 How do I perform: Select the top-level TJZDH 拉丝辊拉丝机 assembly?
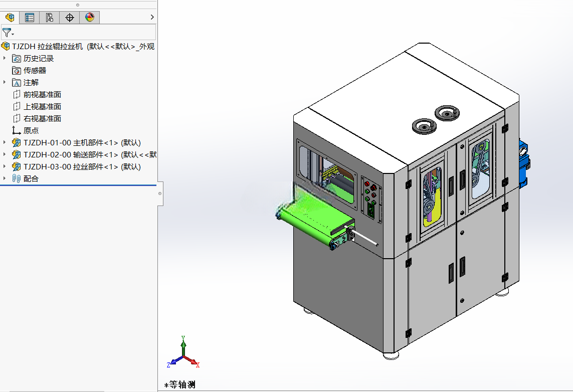[83, 47]
